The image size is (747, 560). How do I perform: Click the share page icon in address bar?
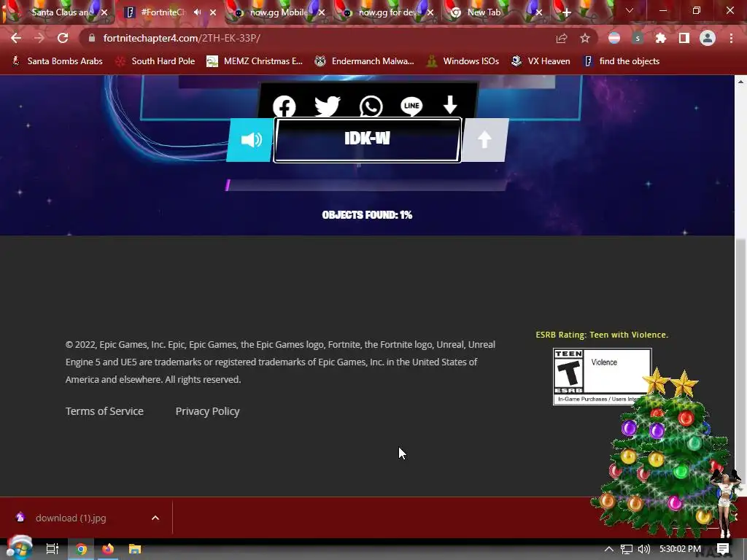(562, 38)
